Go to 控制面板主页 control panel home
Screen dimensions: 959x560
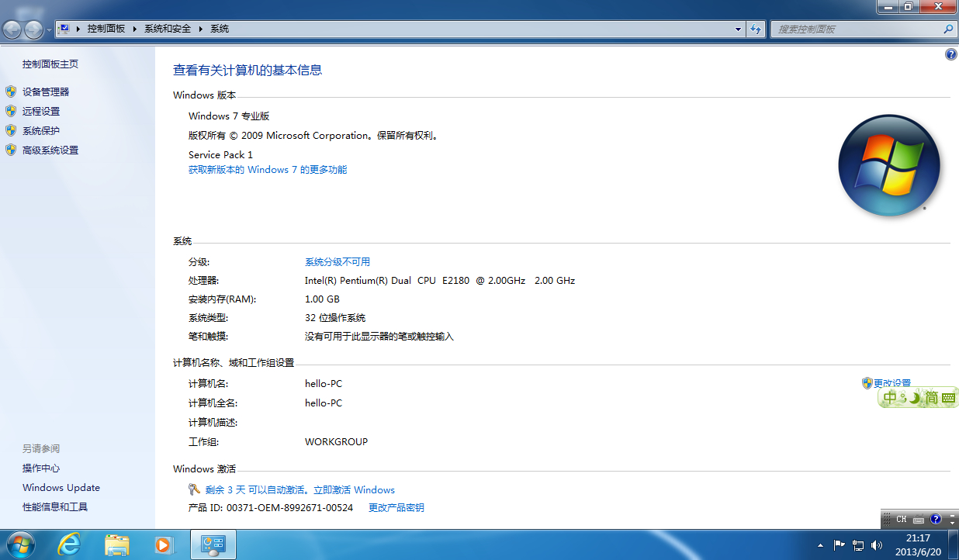[50, 64]
